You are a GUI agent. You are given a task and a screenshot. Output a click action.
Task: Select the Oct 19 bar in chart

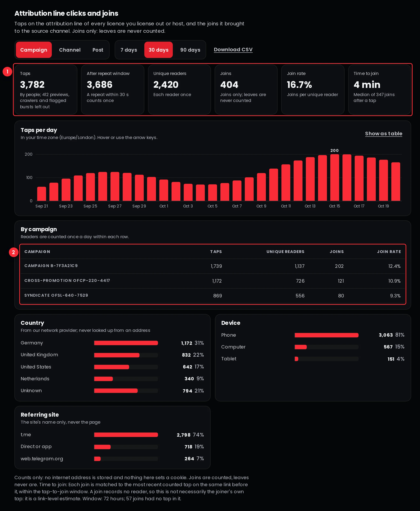click(x=384, y=180)
